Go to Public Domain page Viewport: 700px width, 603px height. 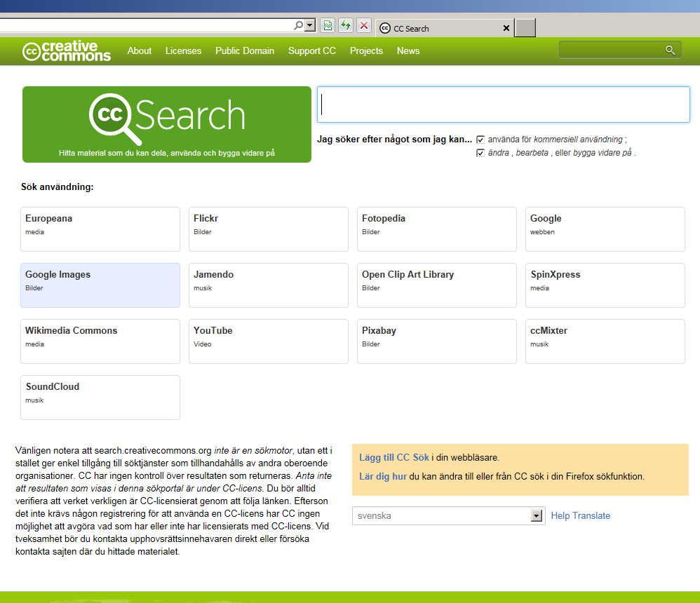(245, 51)
